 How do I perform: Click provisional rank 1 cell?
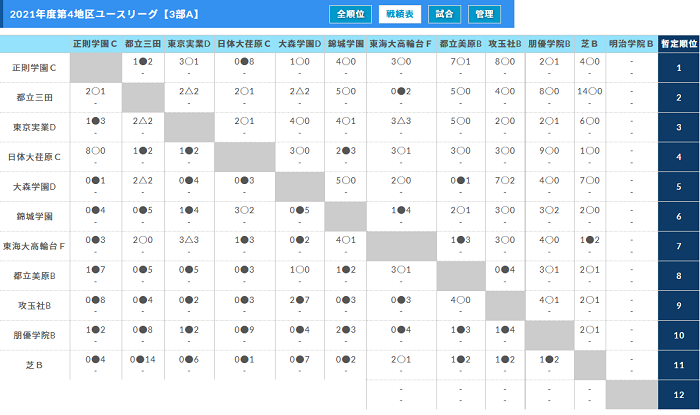click(679, 68)
